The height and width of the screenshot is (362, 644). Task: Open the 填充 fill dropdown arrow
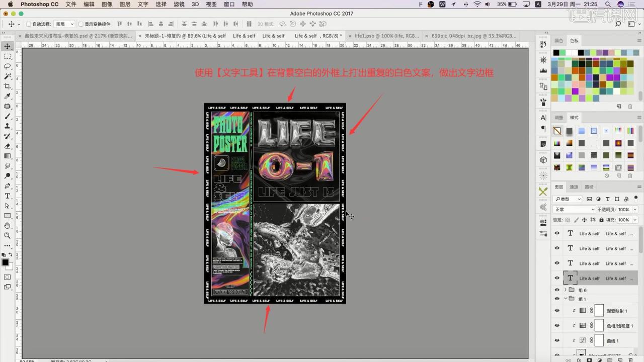635,220
